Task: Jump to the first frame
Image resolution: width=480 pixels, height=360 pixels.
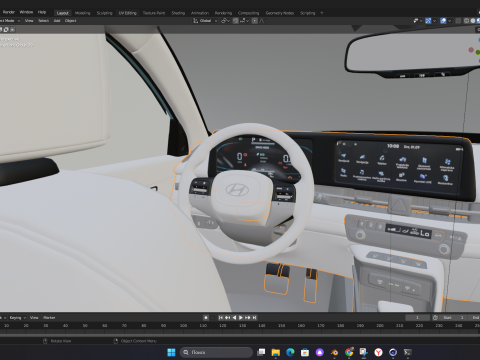Action: (221, 318)
